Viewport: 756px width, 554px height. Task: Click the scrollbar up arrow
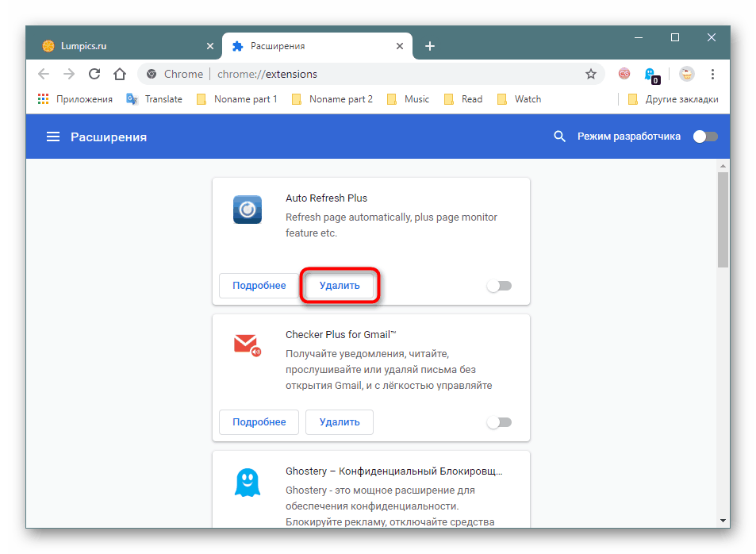723,166
